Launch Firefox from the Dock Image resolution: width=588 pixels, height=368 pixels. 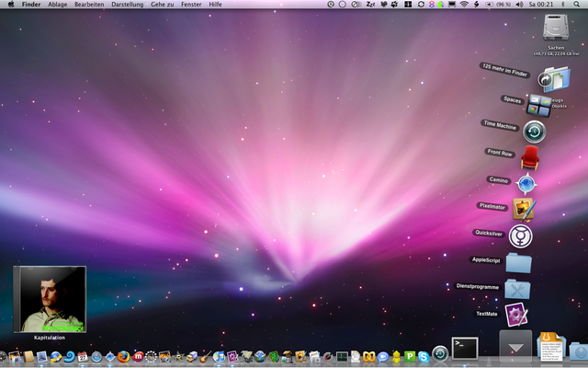point(123,356)
